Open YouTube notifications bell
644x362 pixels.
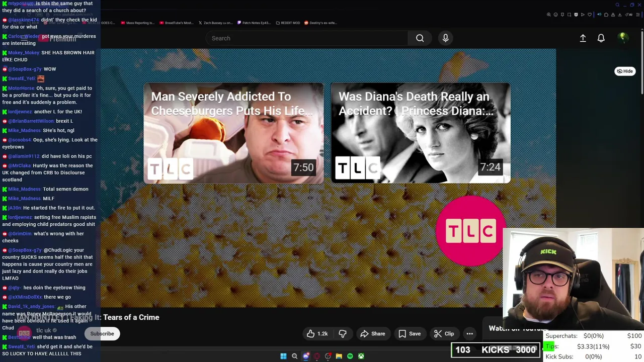[x=601, y=38]
